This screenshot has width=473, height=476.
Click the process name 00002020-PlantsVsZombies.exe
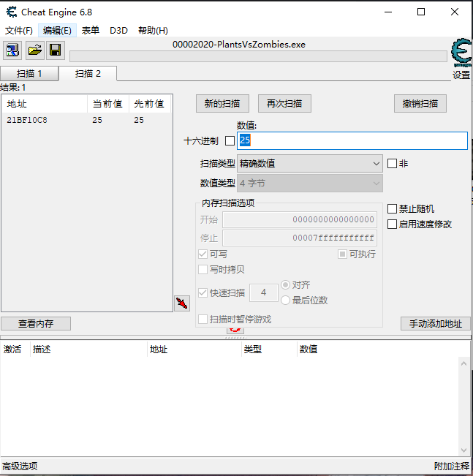click(x=239, y=45)
